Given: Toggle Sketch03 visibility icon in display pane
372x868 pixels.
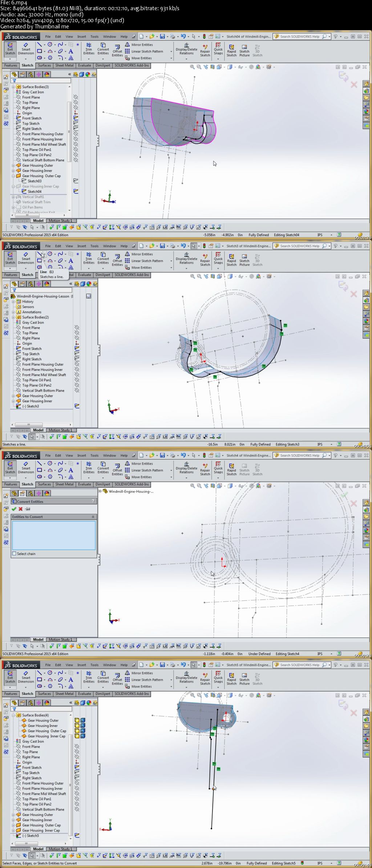Looking at the screenshot, I should [x=76, y=181].
